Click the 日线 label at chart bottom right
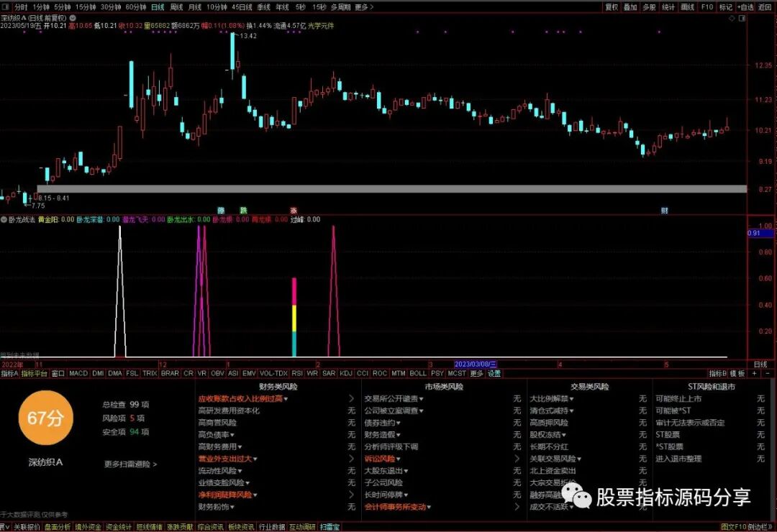Image resolution: width=777 pixels, height=532 pixels. click(x=760, y=364)
